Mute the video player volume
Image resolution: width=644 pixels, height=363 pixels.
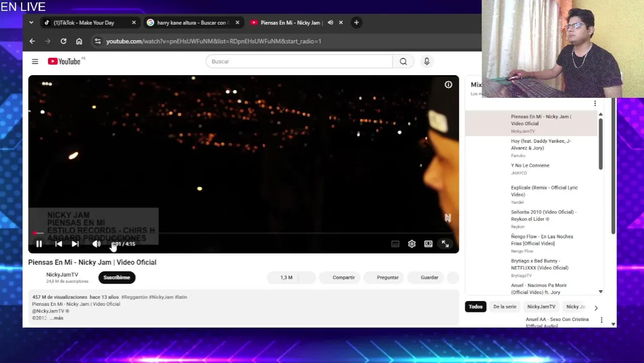[x=96, y=244]
